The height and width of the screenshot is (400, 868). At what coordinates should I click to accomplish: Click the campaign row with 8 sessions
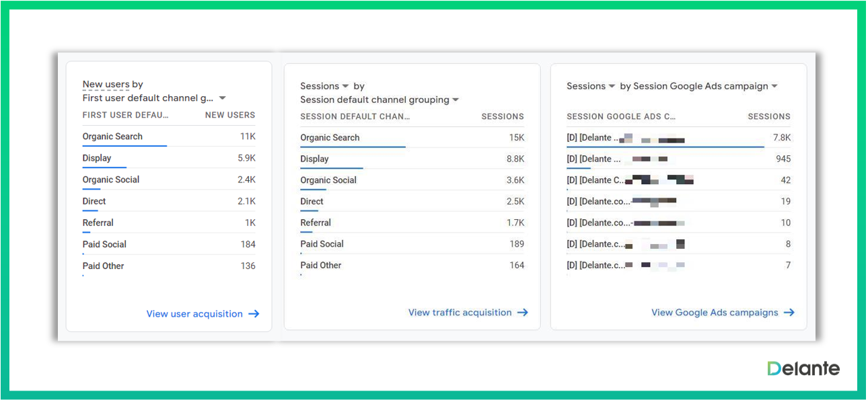pyautogui.click(x=678, y=244)
